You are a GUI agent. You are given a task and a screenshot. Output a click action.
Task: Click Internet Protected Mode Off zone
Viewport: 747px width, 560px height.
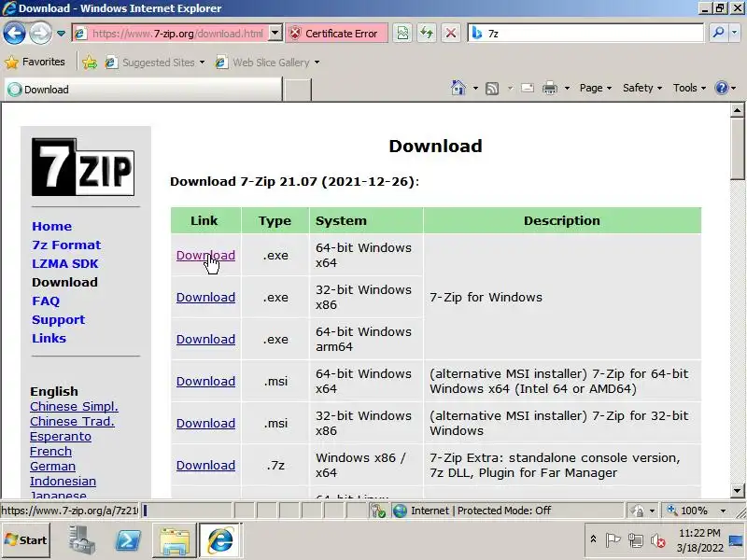pyautogui.click(x=507, y=511)
